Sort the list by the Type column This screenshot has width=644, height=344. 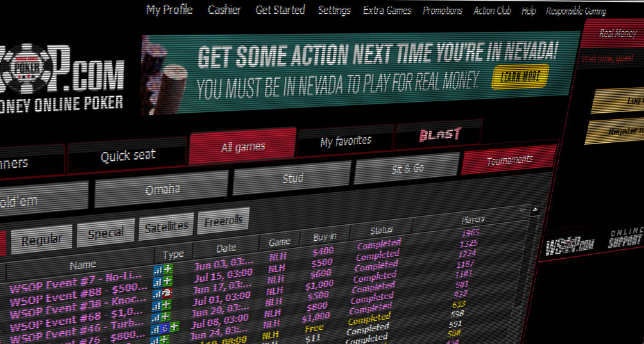coord(173,254)
